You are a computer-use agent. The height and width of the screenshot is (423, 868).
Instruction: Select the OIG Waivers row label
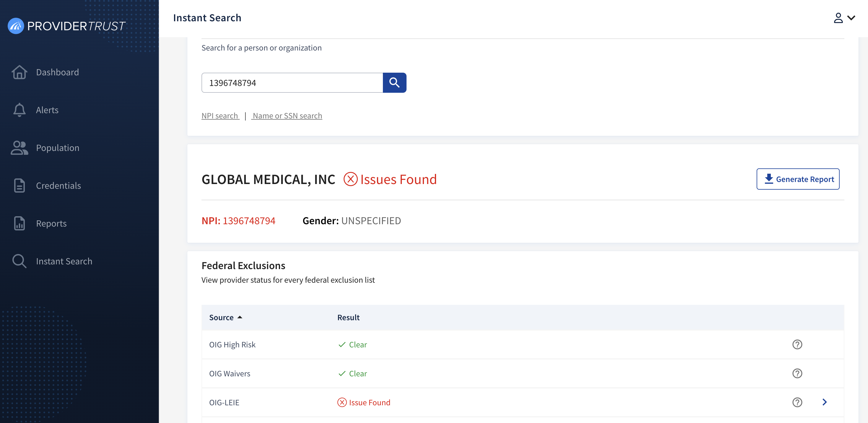coord(230,373)
